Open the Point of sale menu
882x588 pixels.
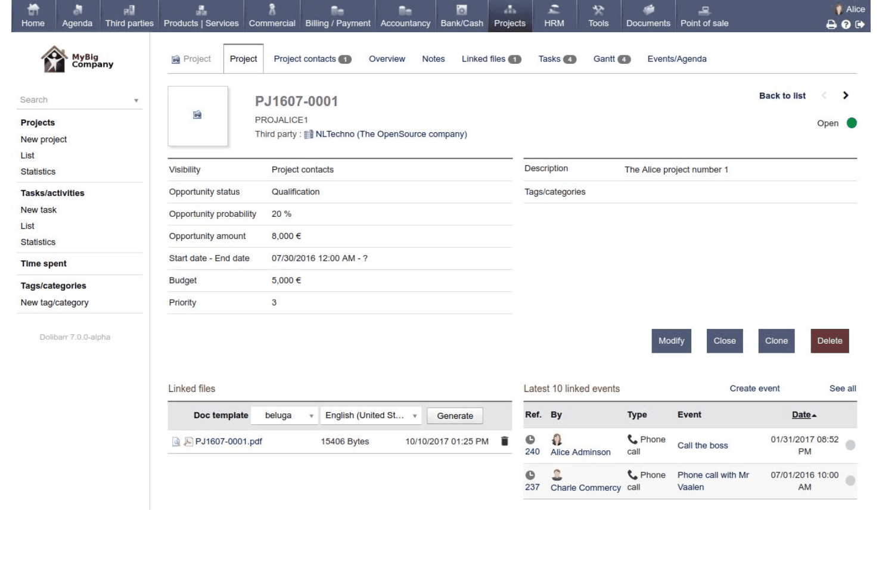704,16
